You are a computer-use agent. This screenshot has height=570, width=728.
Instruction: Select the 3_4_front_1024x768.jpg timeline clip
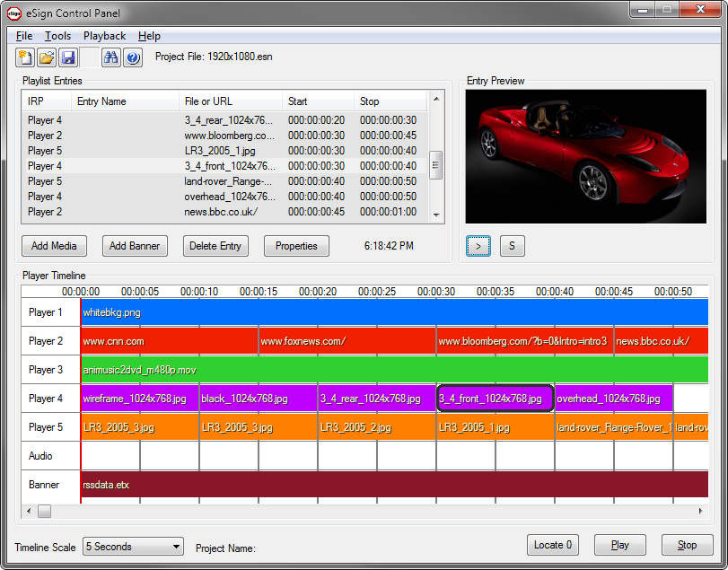pyautogui.click(x=495, y=399)
